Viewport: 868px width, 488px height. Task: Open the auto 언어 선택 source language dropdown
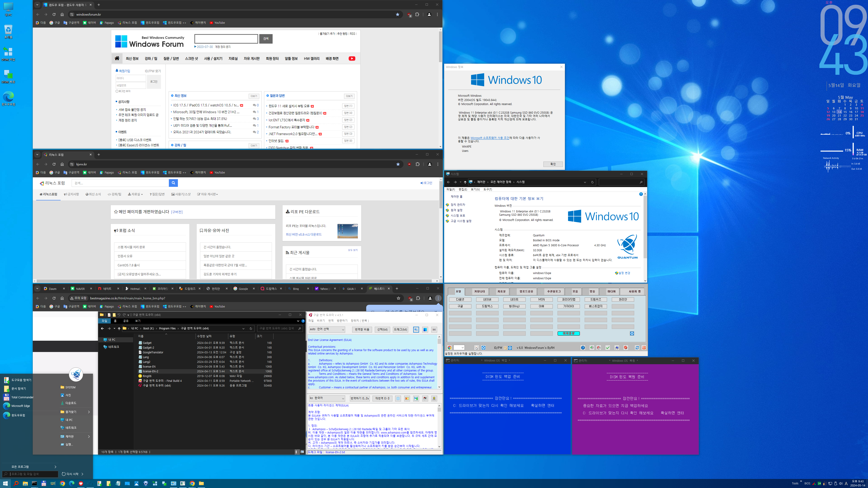pos(327,329)
